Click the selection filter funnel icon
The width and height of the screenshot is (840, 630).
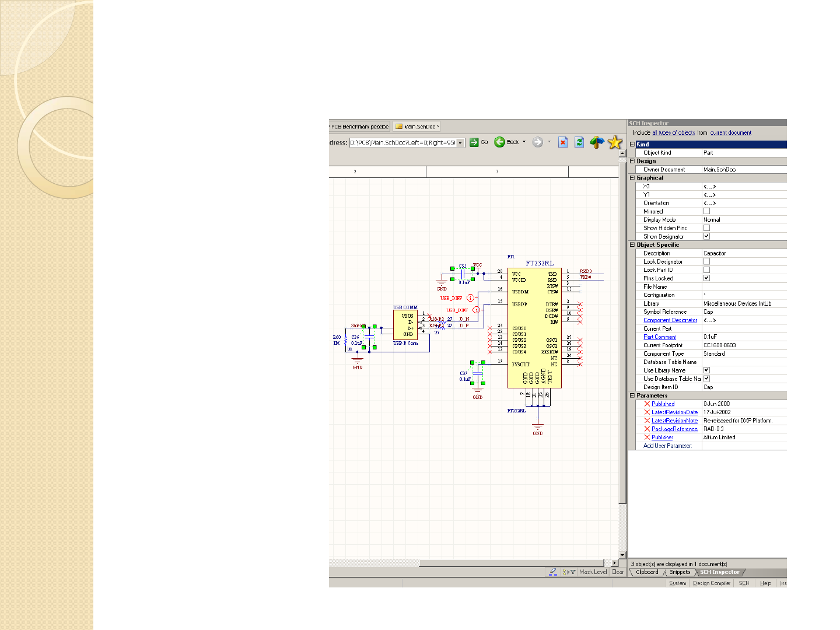point(569,572)
